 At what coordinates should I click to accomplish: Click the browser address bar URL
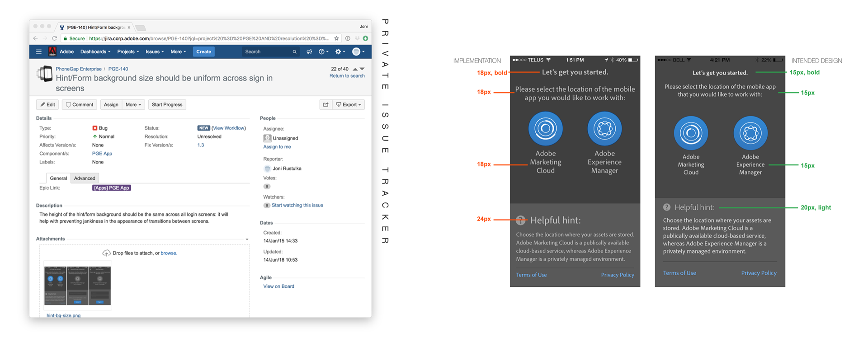coord(209,38)
